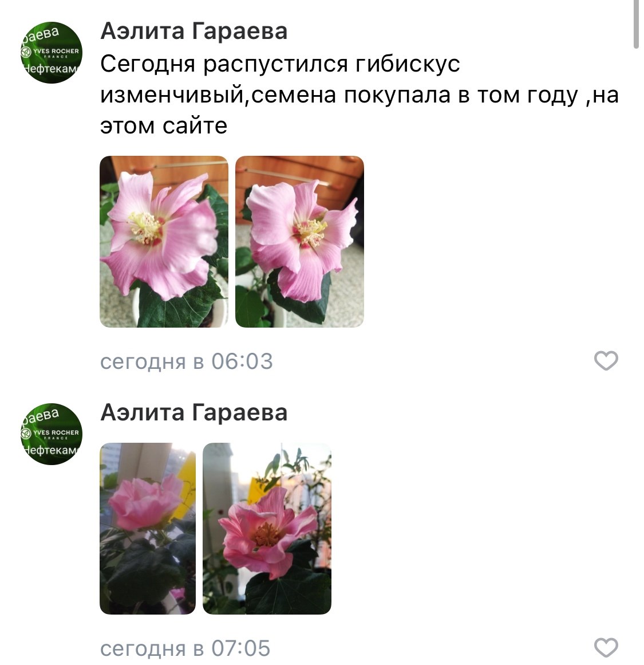Click the dark green leaf in the last photo
644x665 pixels.
pyautogui.click(x=289, y=592)
